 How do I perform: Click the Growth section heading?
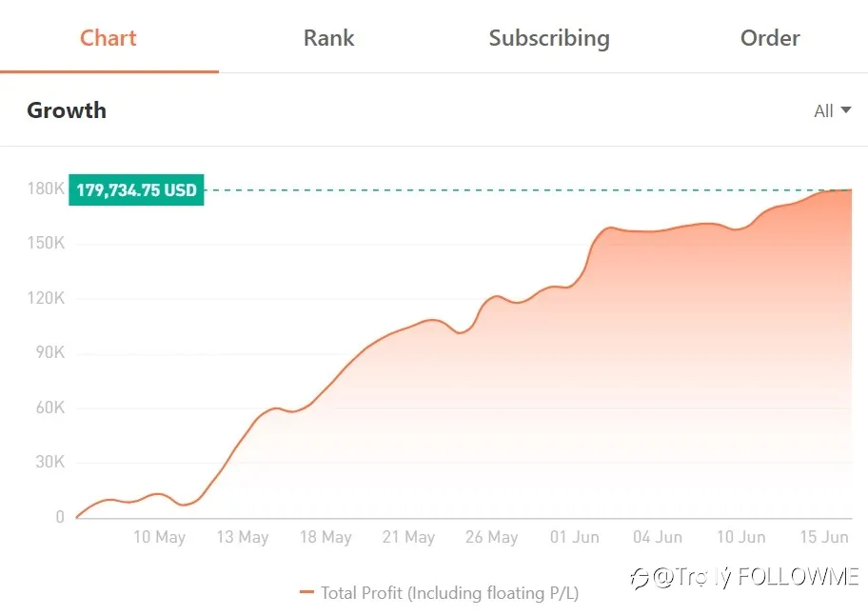point(67,110)
